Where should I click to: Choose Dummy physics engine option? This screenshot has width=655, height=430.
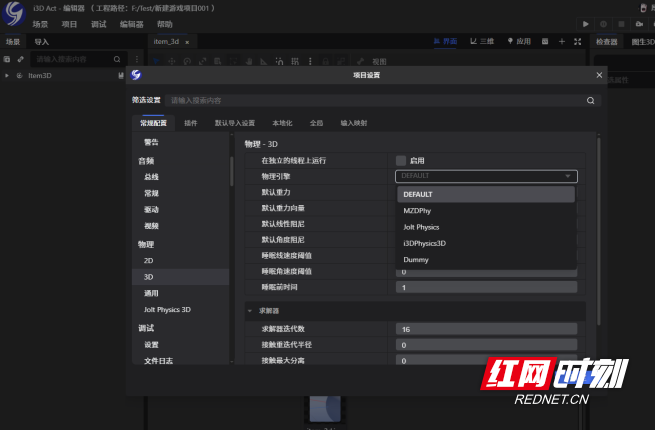[x=486, y=260]
